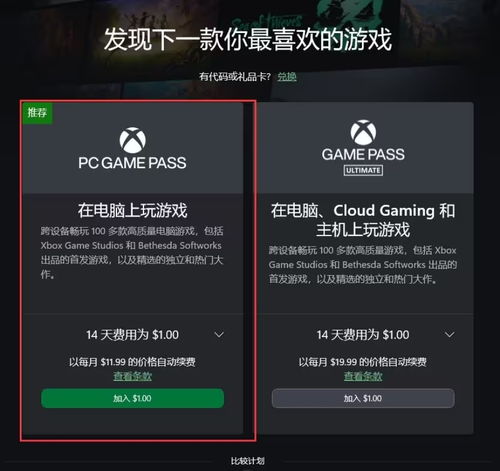Click the Xbox logo above Game Pass Ultimate
Viewport: 500px width, 471px height.
point(363,132)
